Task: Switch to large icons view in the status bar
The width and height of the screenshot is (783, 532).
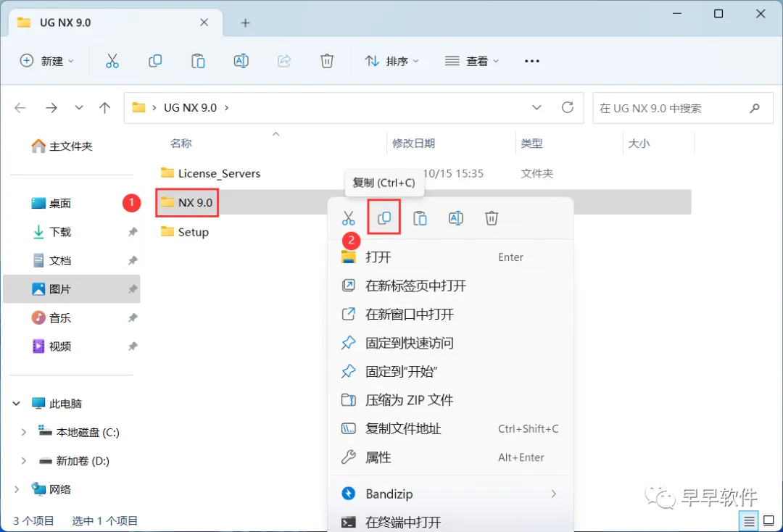Action: tap(769, 522)
